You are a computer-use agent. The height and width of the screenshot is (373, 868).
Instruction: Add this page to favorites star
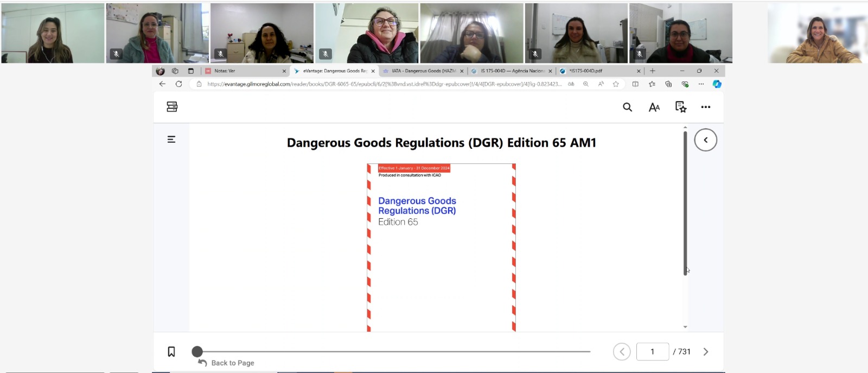click(616, 84)
